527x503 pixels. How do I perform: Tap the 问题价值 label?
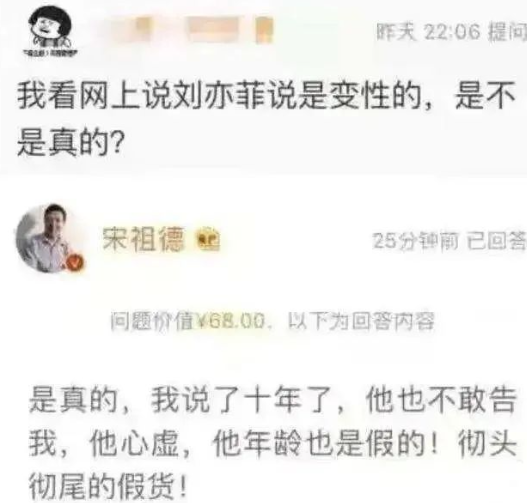(x=153, y=321)
